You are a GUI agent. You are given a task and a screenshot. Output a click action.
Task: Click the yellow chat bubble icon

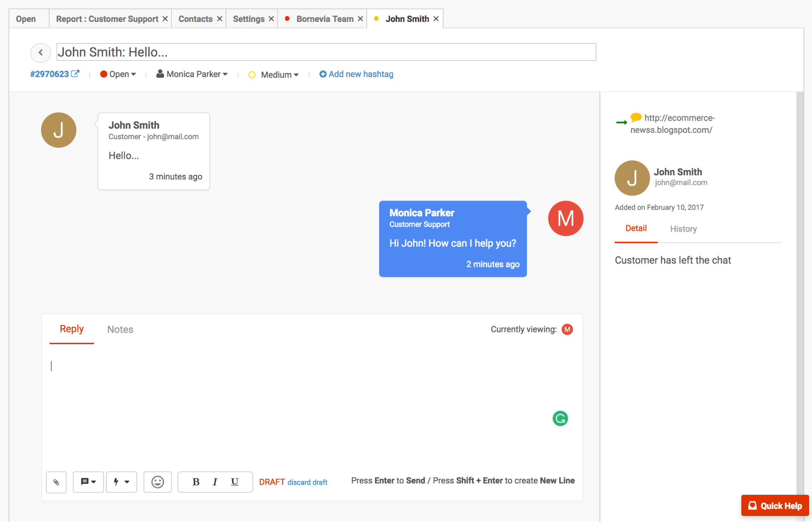(636, 117)
